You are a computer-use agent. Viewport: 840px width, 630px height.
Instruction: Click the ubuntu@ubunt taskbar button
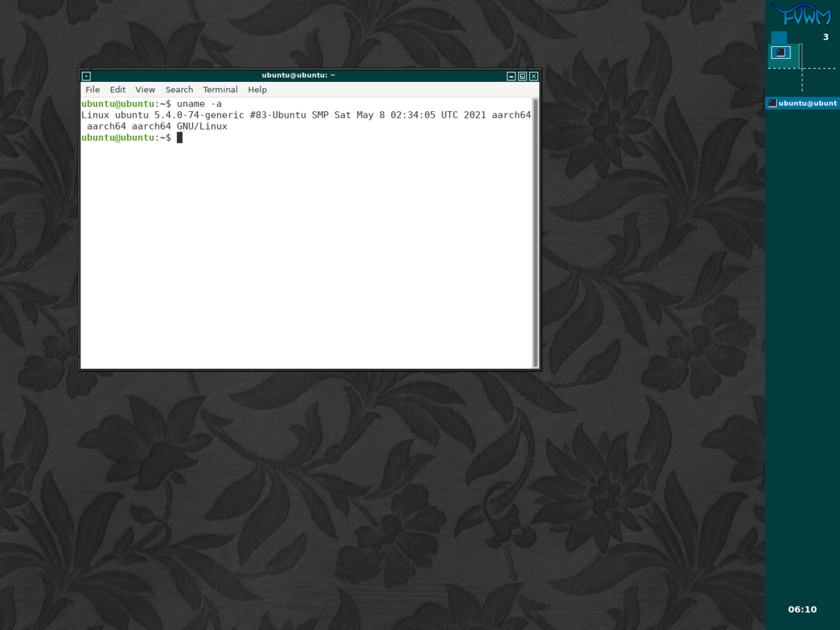point(805,103)
